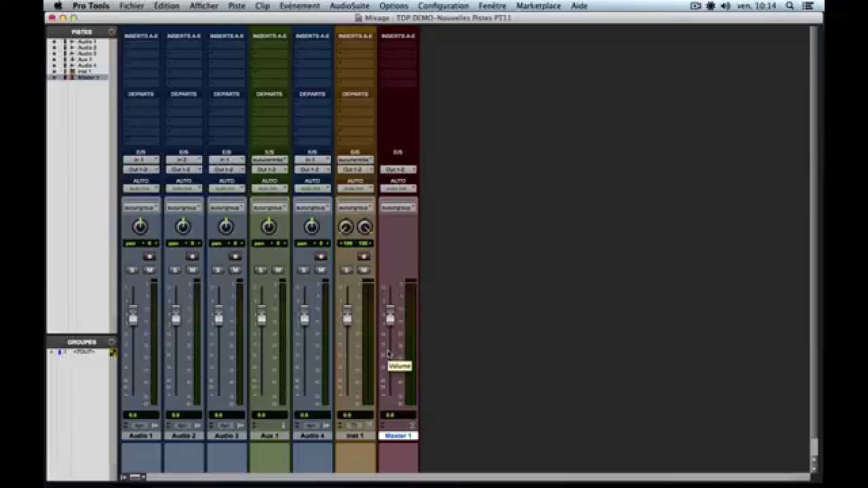Select the Audio 1 track name button
The width and height of the screenshot is (868, 488).
140,436
